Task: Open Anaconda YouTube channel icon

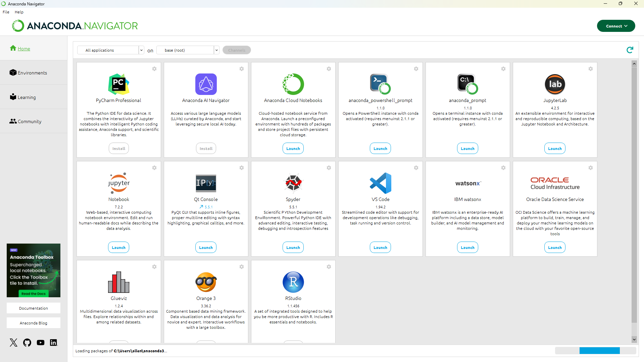Action: click(41, 343)
